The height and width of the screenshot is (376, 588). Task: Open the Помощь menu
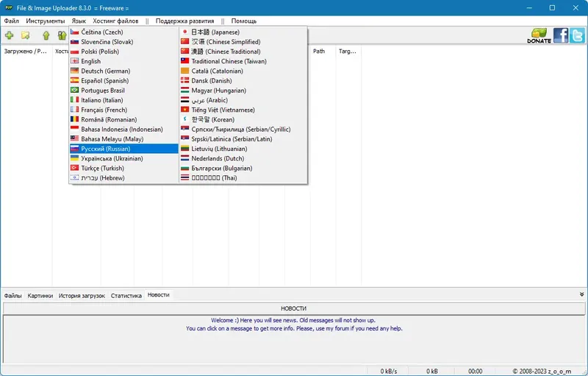tap(244, 21)
